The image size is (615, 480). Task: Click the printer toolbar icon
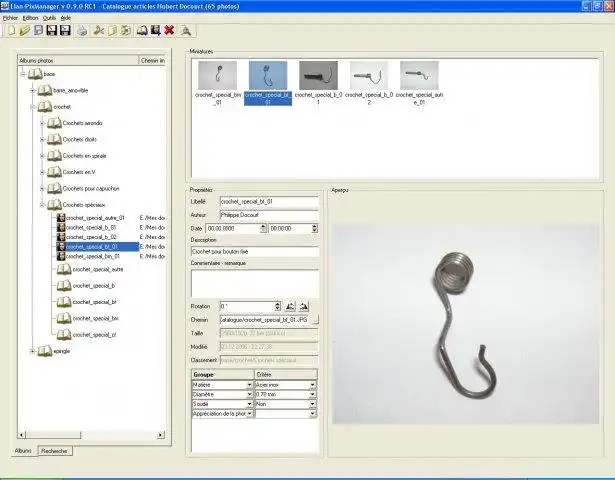82,30
